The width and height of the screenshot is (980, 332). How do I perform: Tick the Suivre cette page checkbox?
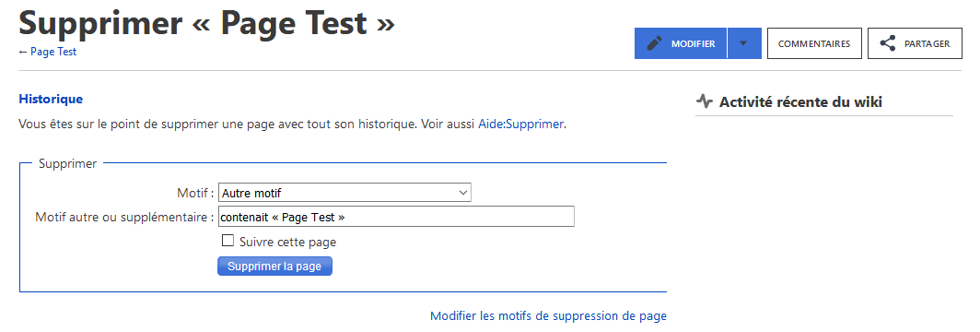tap(228, 241)
